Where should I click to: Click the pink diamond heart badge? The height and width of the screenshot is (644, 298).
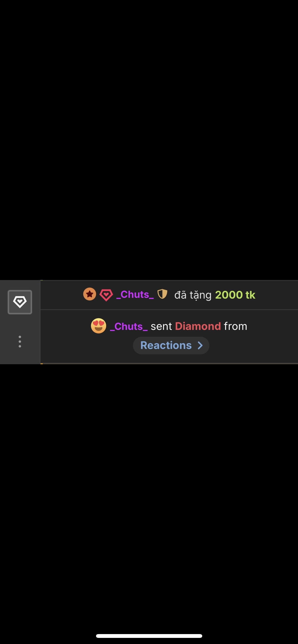point(106,295)
